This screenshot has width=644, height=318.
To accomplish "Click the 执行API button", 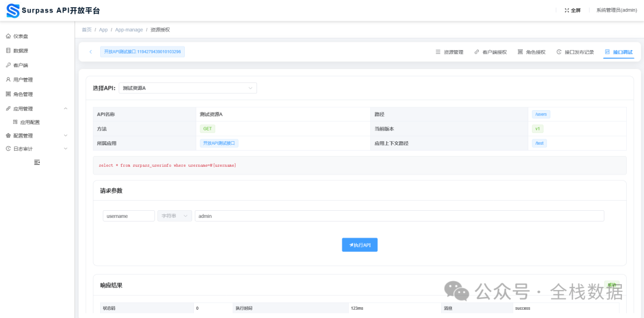I will tap(360, 245).
